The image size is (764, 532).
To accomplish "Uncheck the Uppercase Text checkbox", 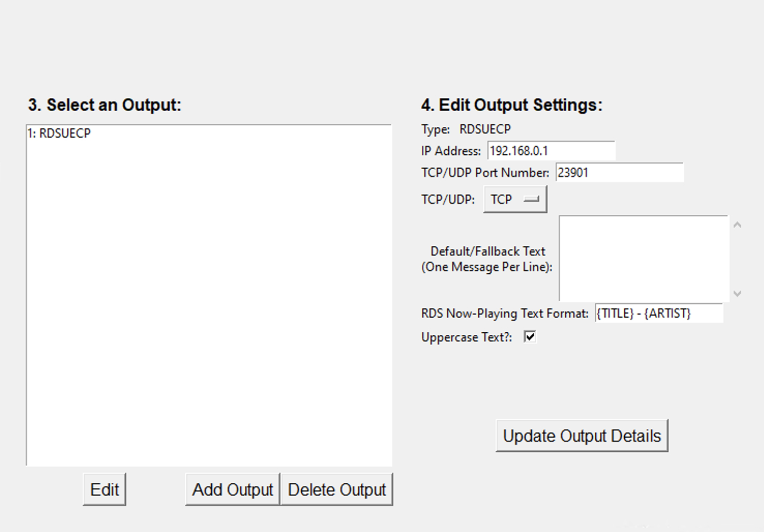I will click(530, 337).
